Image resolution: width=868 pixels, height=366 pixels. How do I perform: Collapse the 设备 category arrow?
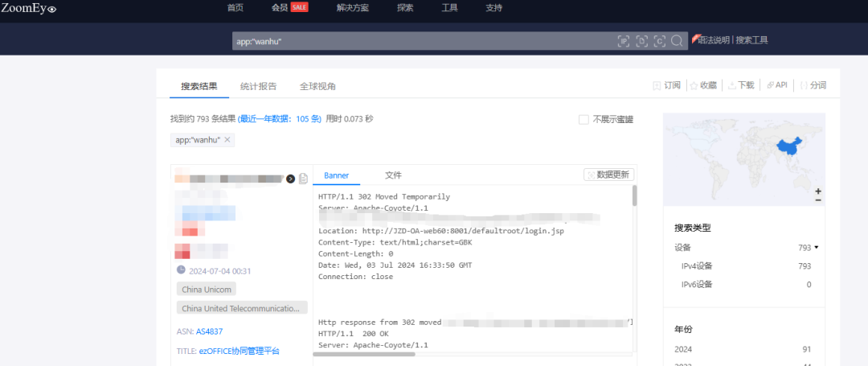[816, 248]
